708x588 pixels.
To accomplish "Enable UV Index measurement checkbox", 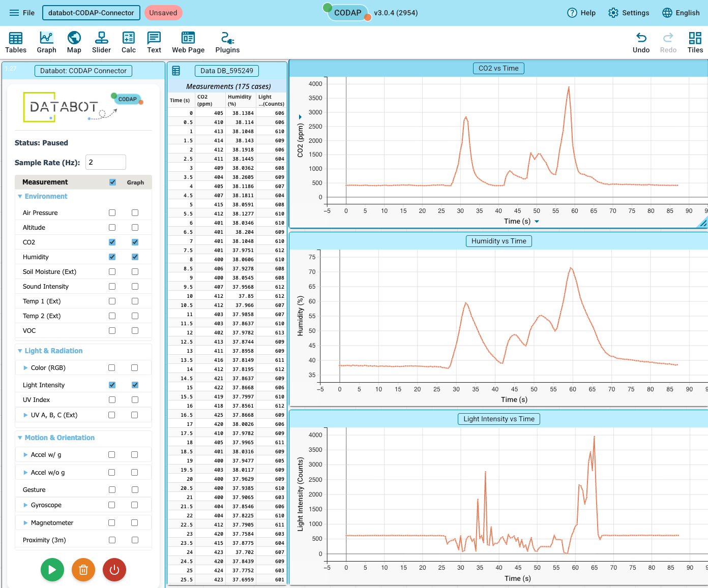I will pyautogui.click(x=112, y=400).
